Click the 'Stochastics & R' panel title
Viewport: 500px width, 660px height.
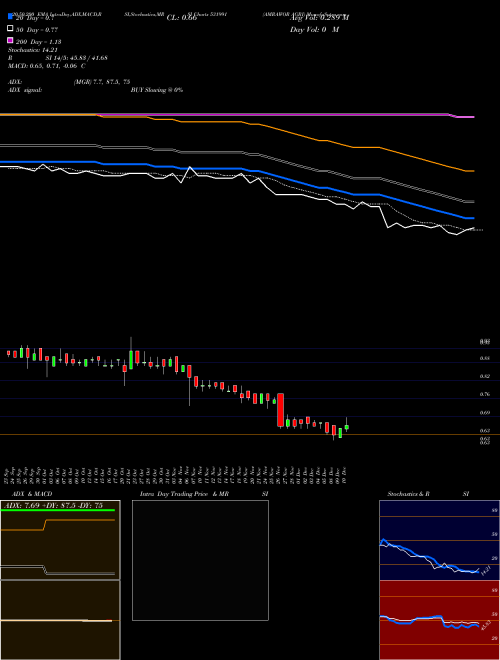(x=408, y=494)
